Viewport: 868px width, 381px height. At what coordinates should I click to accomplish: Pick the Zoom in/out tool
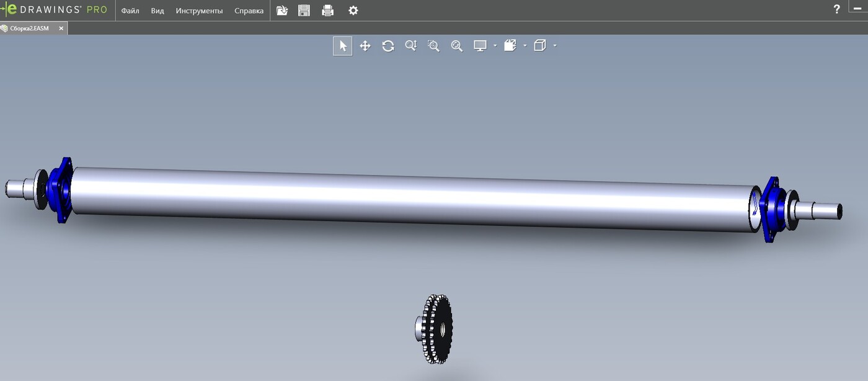(x=410, y=46)
